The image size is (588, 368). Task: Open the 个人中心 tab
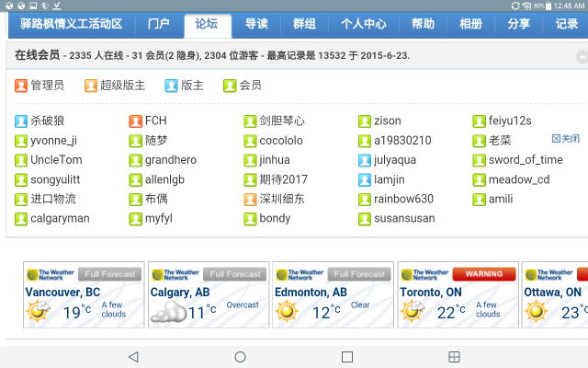pyautogui.click(x=363, y=24)
